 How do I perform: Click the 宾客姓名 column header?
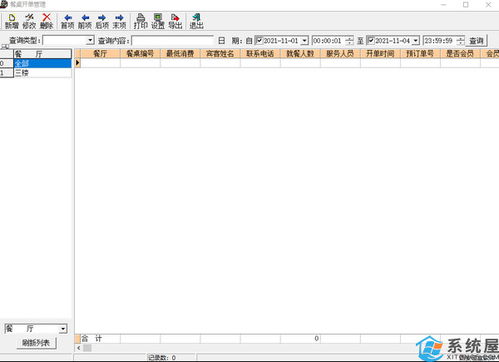[220, 53]
